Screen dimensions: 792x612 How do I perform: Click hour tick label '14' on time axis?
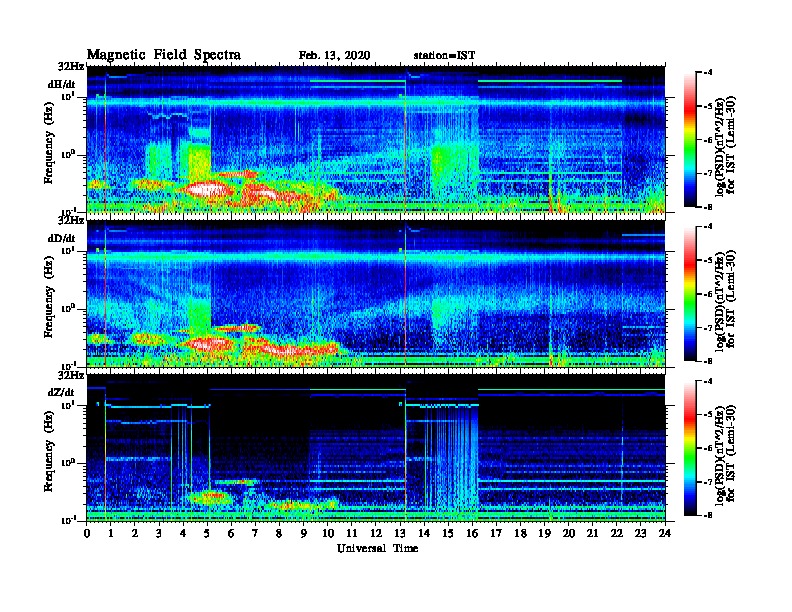point(424,534)
